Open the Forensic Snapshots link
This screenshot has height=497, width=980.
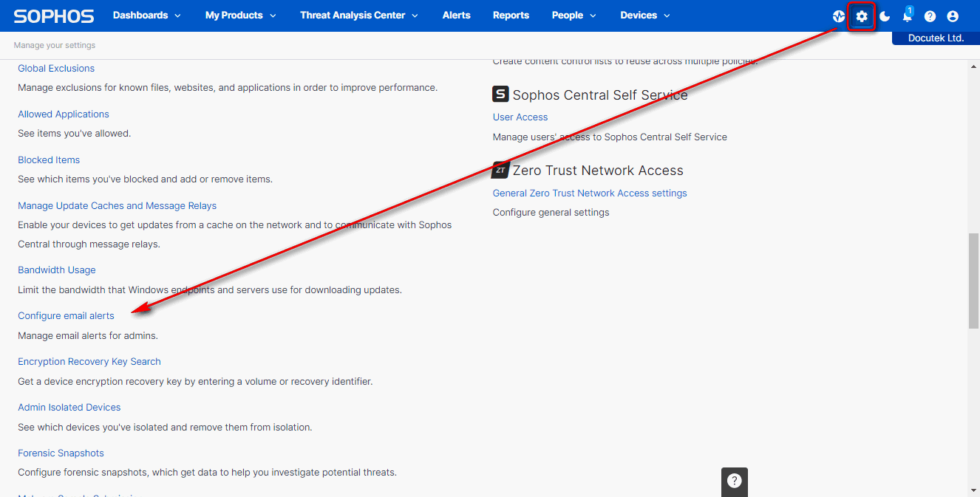(61, 453)
